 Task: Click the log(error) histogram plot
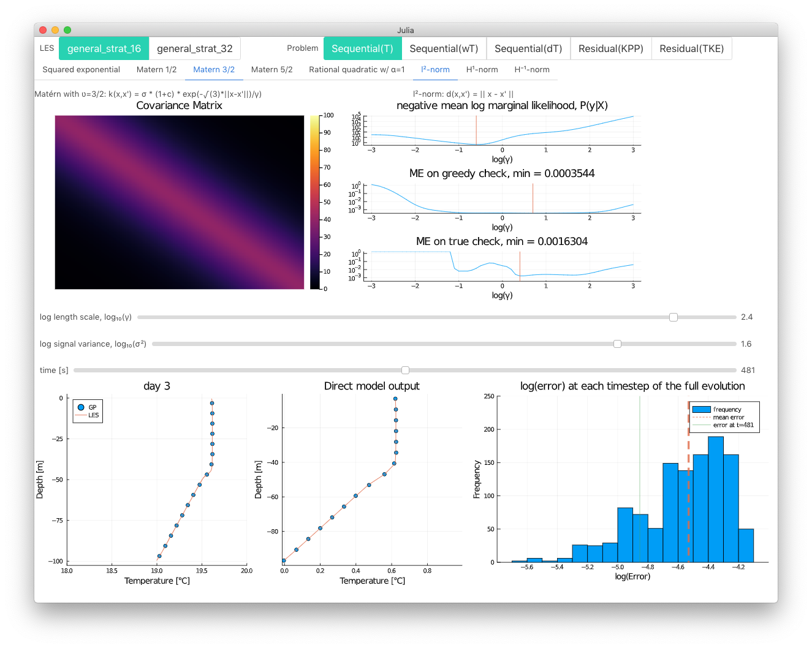632,479
